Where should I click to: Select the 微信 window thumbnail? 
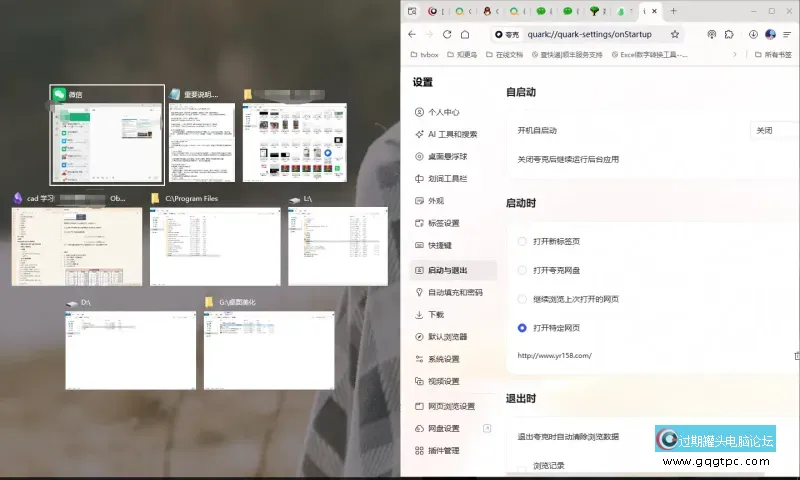click(107, 135)
